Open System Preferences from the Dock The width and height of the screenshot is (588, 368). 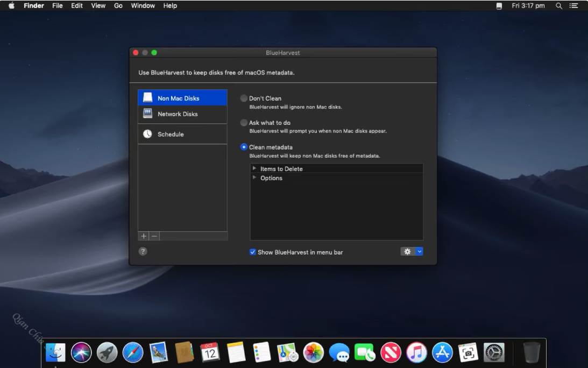click(494, 352)
